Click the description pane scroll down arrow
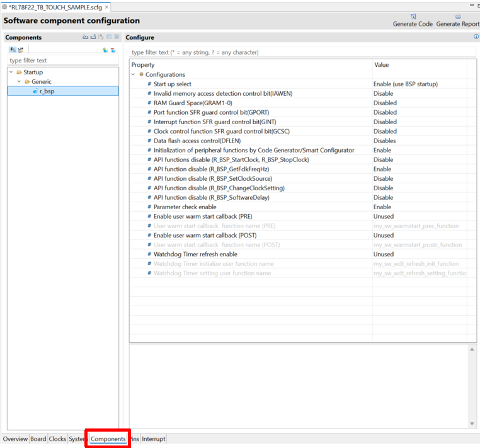The image size is (480, 448). tap(472, 423)
